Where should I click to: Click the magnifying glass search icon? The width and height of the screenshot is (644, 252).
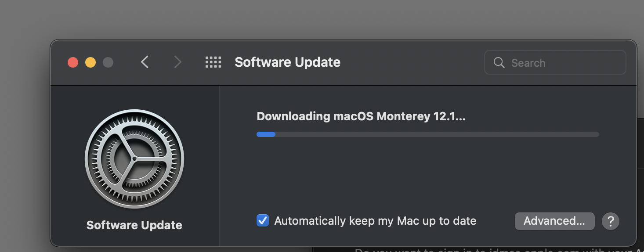pos(499,62)
